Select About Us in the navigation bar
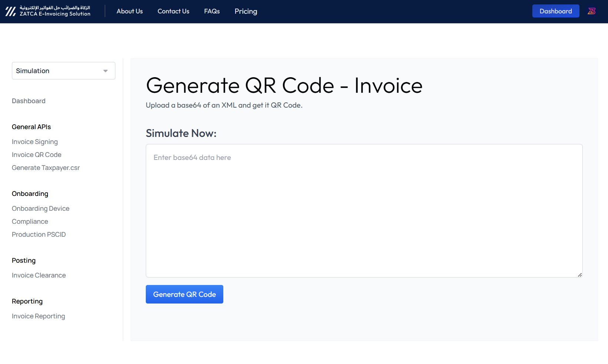608x364 pixels. (x=129, y=11)
